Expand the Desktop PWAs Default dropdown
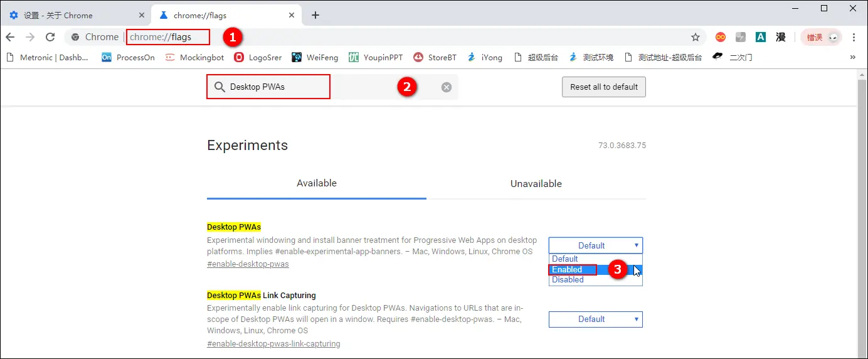868x359 pixels. (595, 245)
